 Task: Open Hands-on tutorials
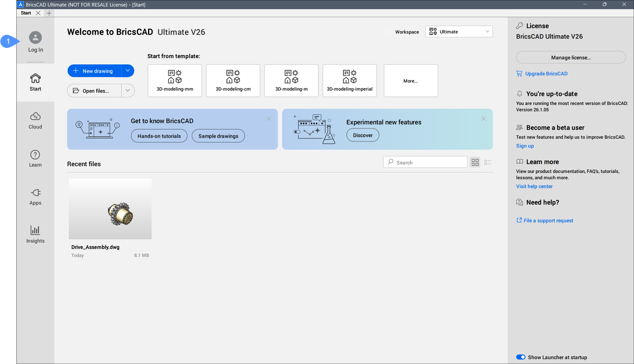tap(159, 136)
